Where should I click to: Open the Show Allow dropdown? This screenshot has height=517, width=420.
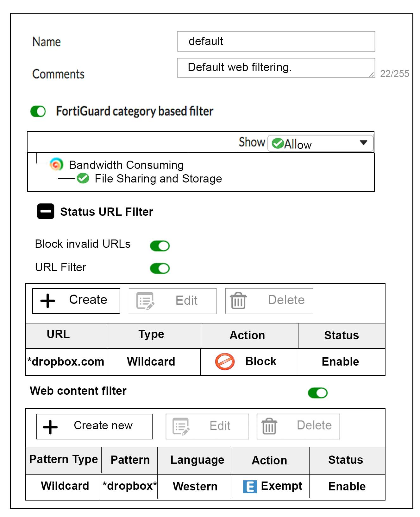click(320, 144)
